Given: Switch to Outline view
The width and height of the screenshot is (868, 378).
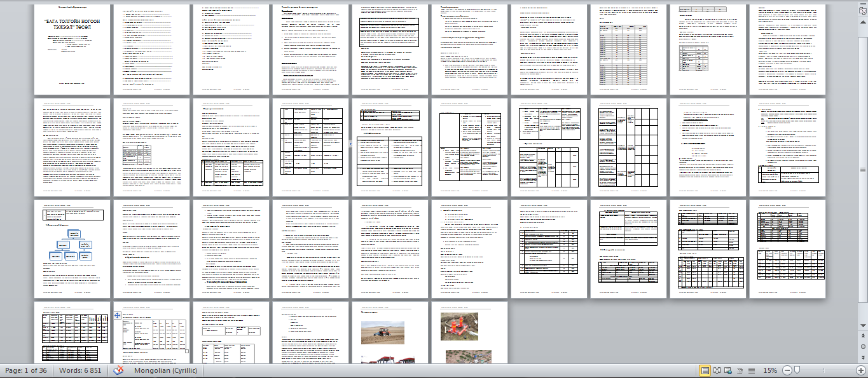Looking at the screenshot, I should pyautogui.click(x=740, y=370).
